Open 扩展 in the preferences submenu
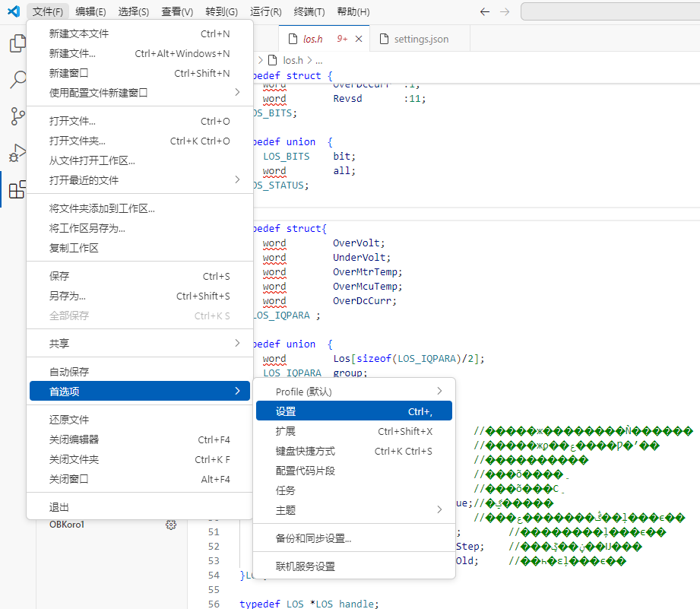 (x=354, y=431)
